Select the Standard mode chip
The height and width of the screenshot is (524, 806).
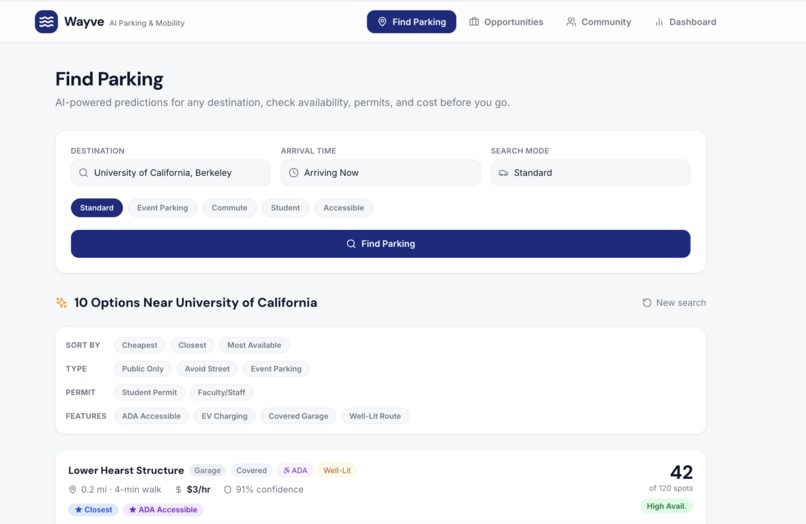[97, 208]
